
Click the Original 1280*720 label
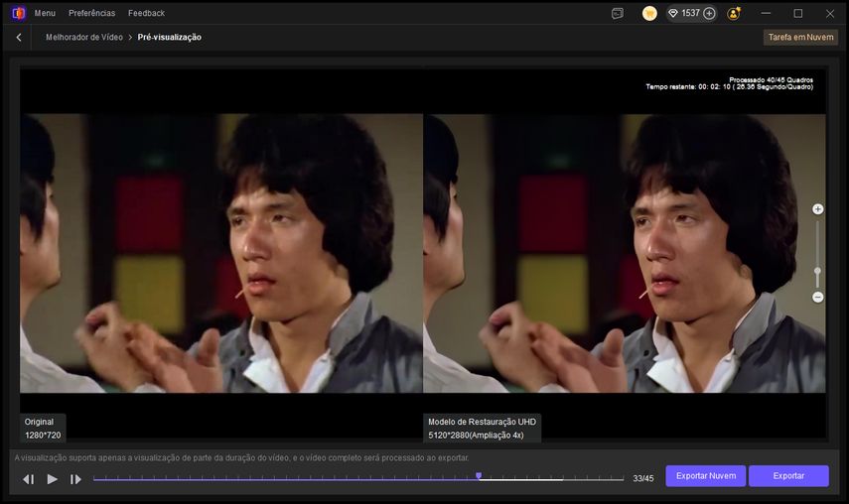coord(43,429)
